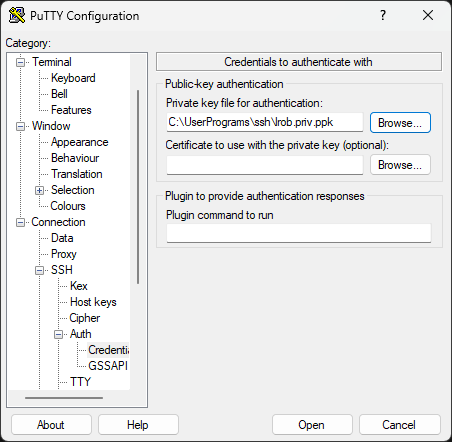The height and width of the screenshot is (442, 452).
Task: Browse for a certificate file
Action: point(400,165)
